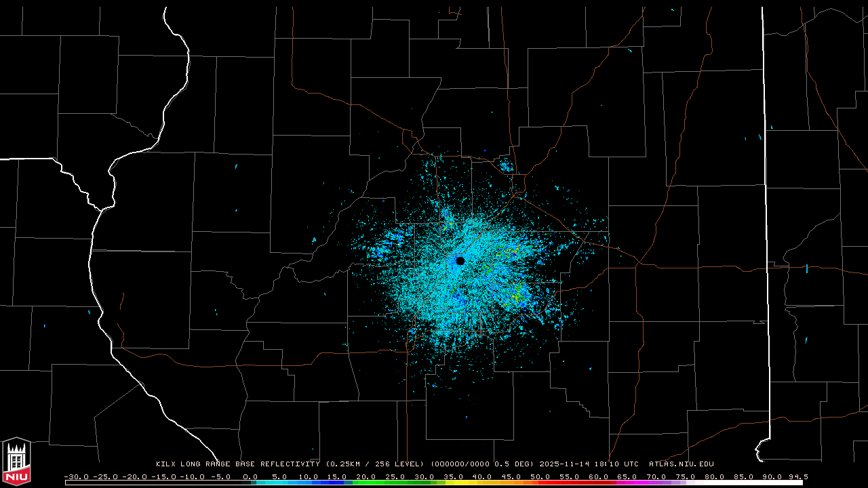Click the ATLAS.NIU.EDU text
The width and height of the screenshot is (868, 488).
click(x=682, y=464)
